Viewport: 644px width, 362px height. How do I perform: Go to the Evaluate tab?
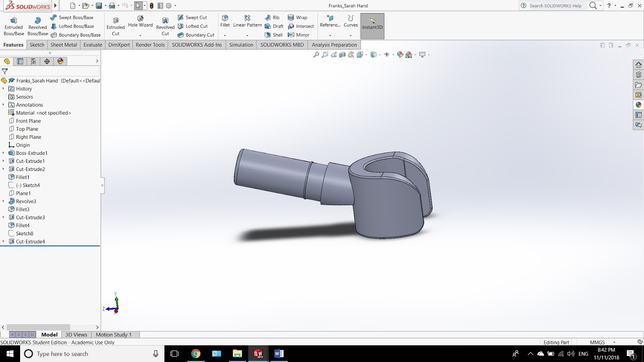pyautogui.click(x=93, y=45)
